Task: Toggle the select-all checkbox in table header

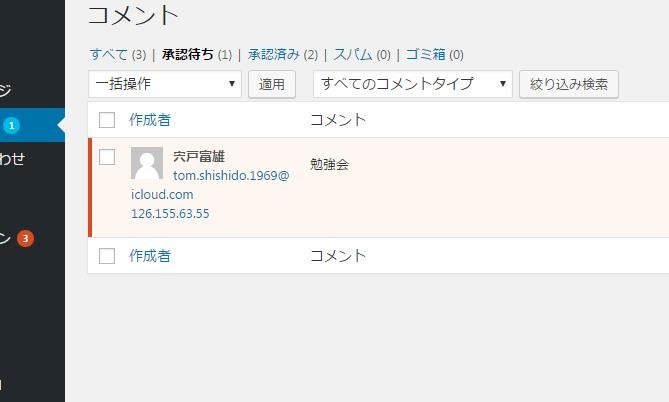Action: 107,120
